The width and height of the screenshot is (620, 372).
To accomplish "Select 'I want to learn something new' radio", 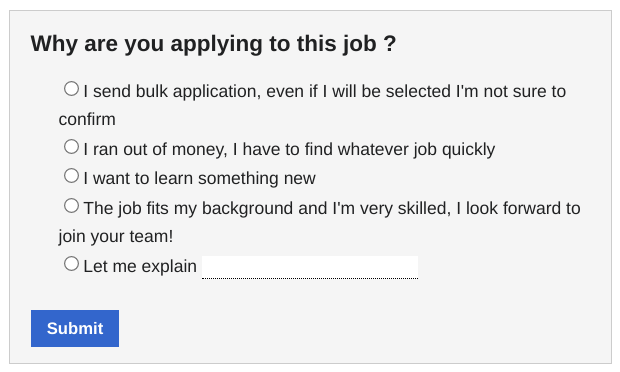I will point(72,176).
